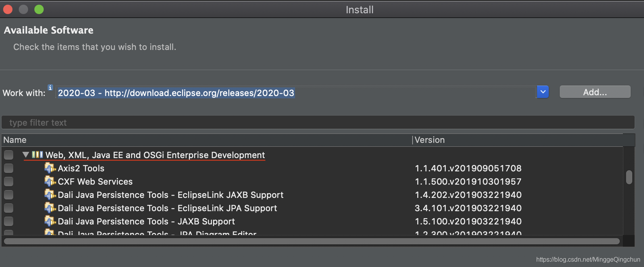The image size is (644, 267).
Task: Click version 1.1.401.v201909051708
Action: tap(468, 168)
